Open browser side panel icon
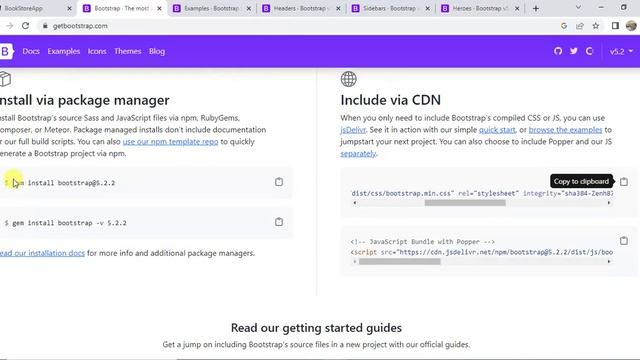The width and height of the screenshot is (640, 360). (615, 26)
